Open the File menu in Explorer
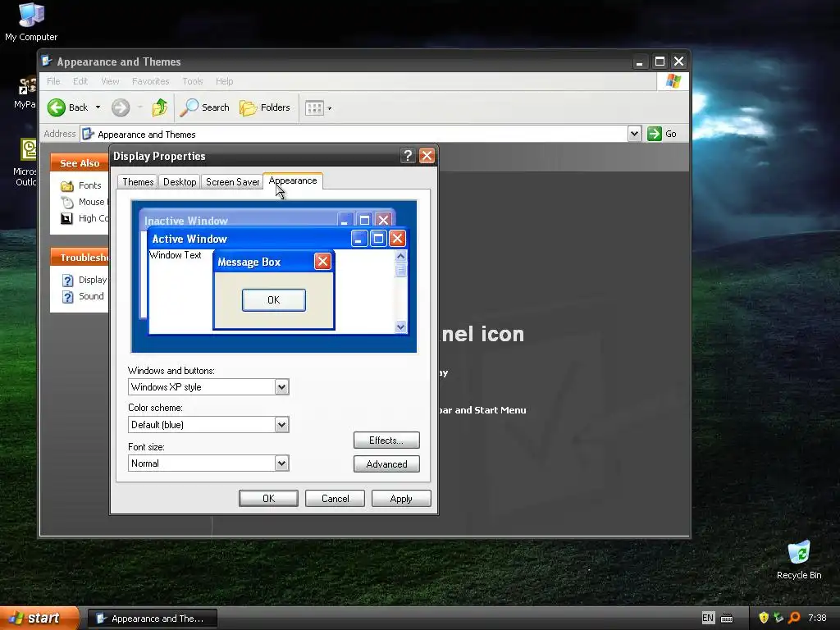 click(53, 81)
